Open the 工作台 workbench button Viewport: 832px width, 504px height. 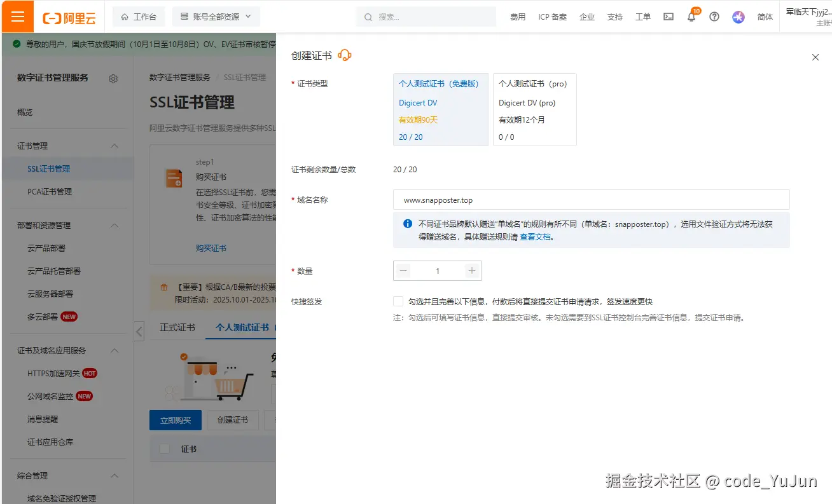139,17
